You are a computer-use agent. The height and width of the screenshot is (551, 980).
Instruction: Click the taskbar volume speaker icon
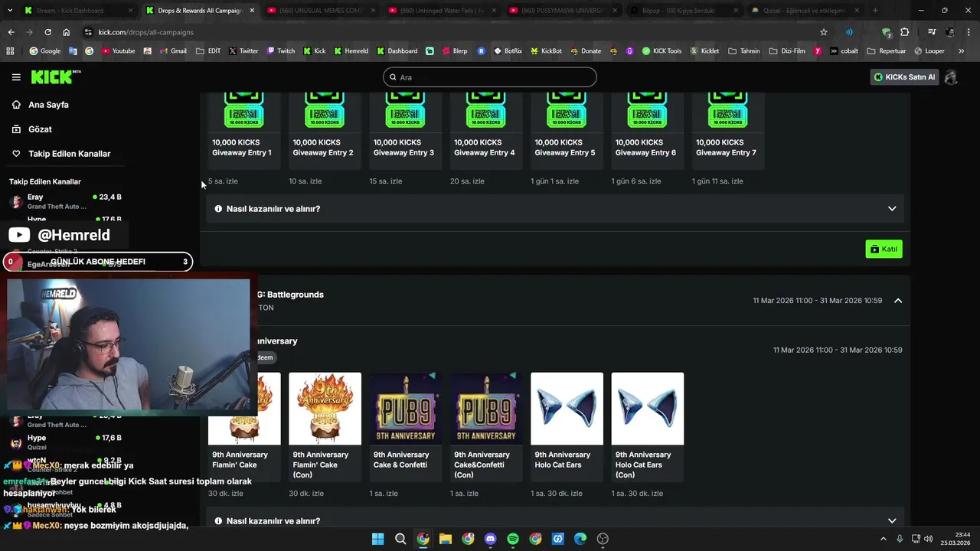coord(929,539)
